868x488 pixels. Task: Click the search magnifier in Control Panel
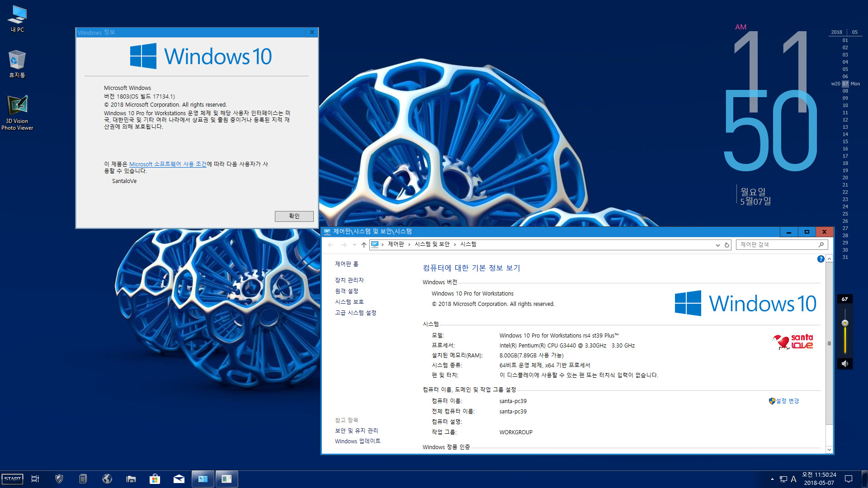coord(821,244)
